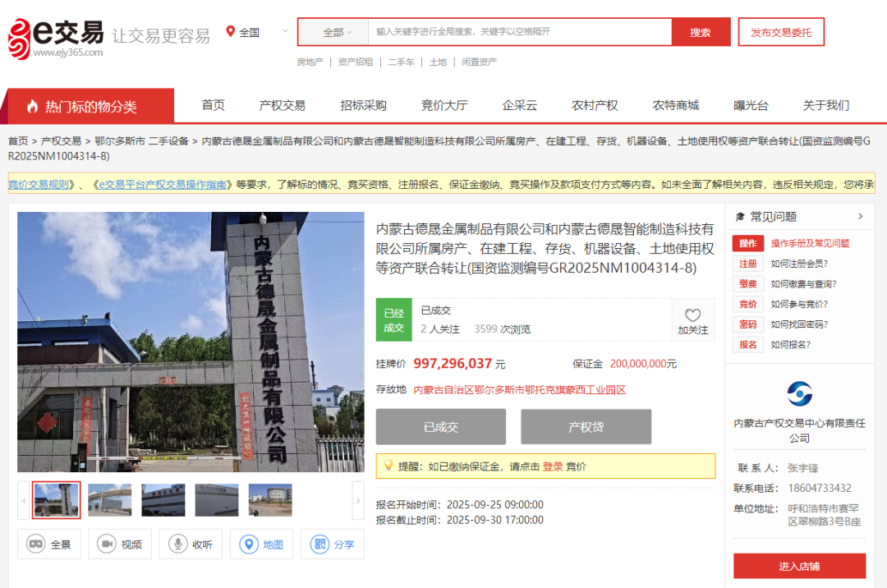Image resolution: width=887 pixels, height=588 pixels.
Task: Click the red 搜索 button
Action: pos(701,32)
